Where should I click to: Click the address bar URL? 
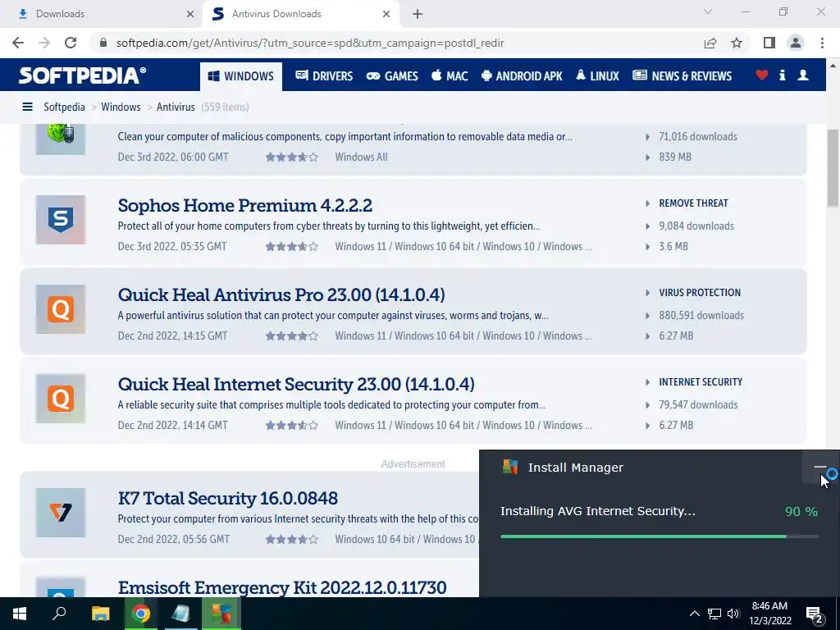(x=310, y=43)
